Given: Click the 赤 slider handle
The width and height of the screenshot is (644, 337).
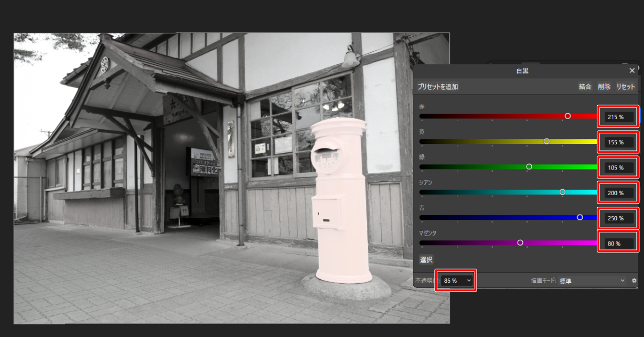Looking at the screenshot, I should pyautogui.click(x=568, y=116).
